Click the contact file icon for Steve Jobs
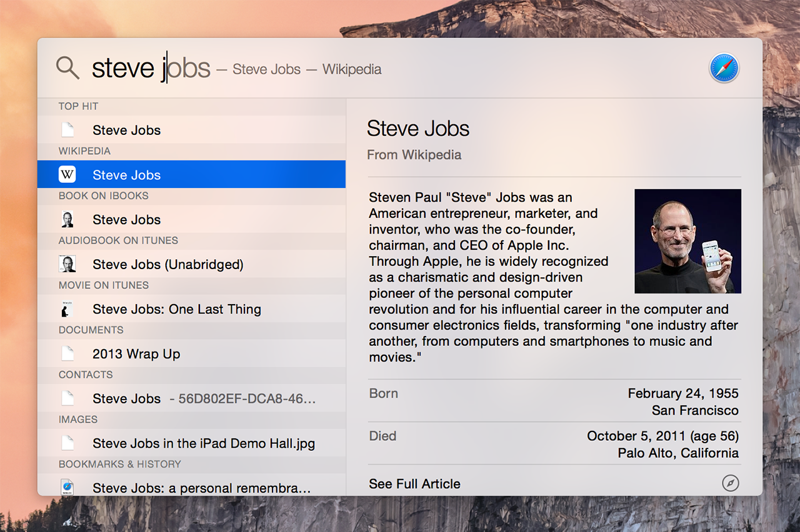800x532 pixels. coord(67,398)
